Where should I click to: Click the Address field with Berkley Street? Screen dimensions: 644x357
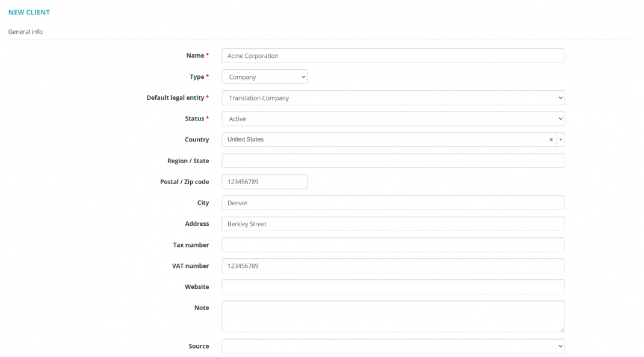(392, 224)
